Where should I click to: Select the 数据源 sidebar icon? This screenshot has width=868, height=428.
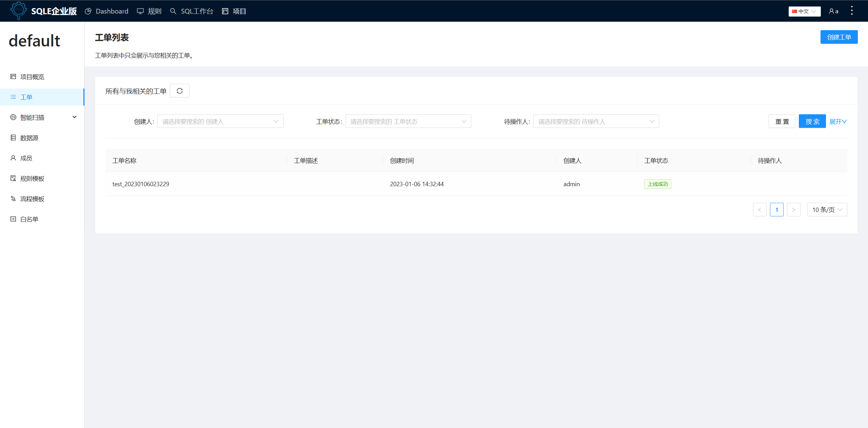pyautogui.click(x=13, y=138)
